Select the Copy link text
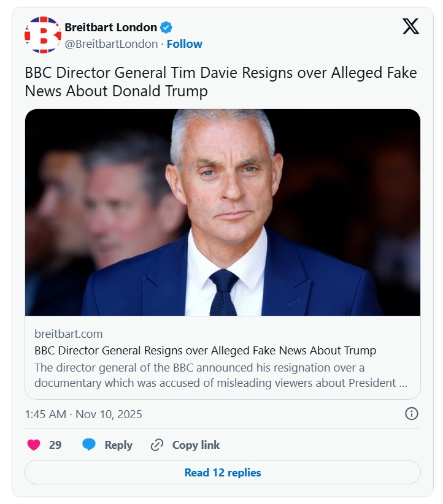443x504 pixels. [x=196, y=445]
